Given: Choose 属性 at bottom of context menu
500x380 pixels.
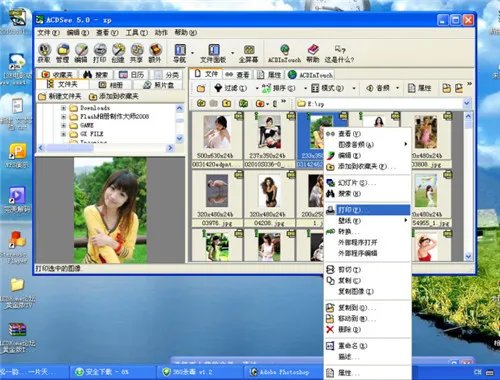Looking at the screenshot, I should (367, 373).
